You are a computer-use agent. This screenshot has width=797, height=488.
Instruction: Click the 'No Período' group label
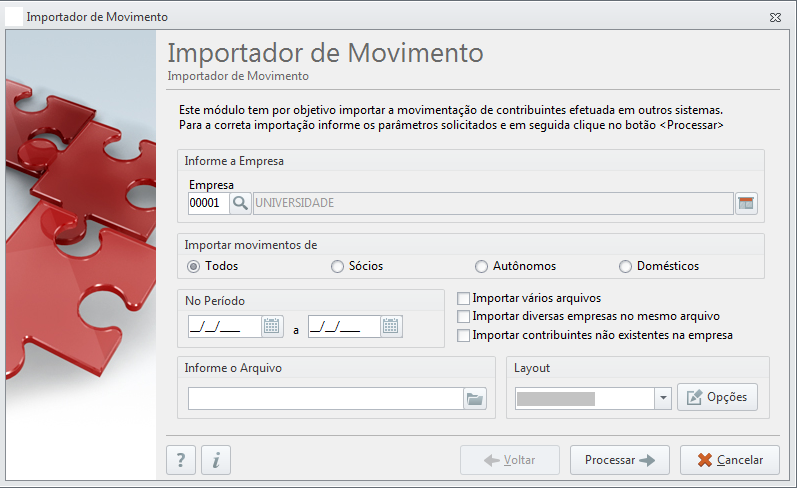coord(214,301)
